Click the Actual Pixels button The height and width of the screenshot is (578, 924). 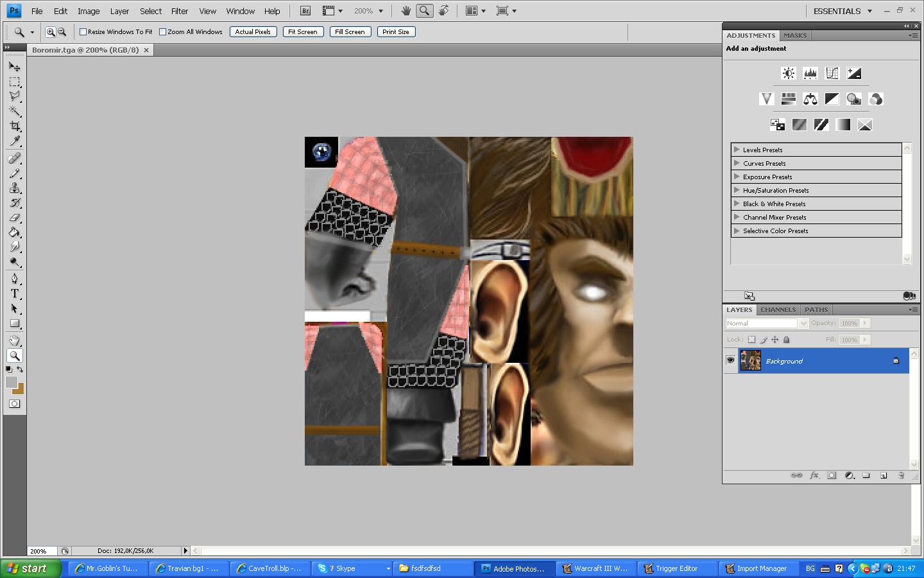point(253,31)
